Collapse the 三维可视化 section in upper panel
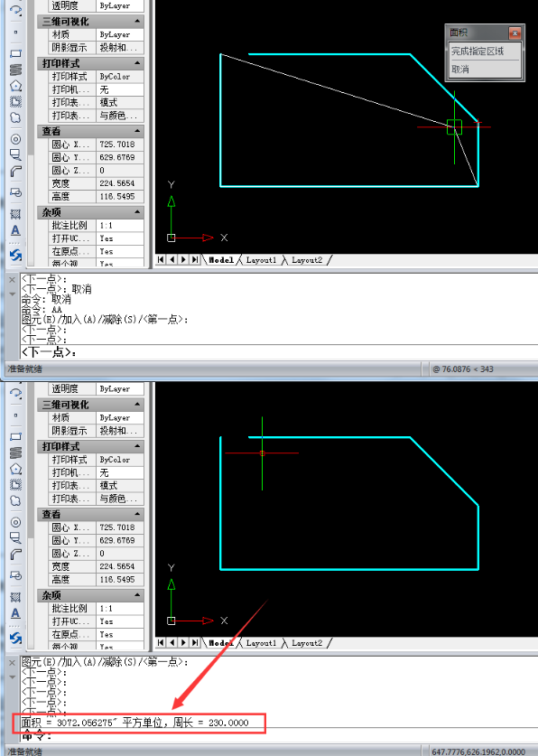Screen dimensions: 538x756 tap(137, 21)
